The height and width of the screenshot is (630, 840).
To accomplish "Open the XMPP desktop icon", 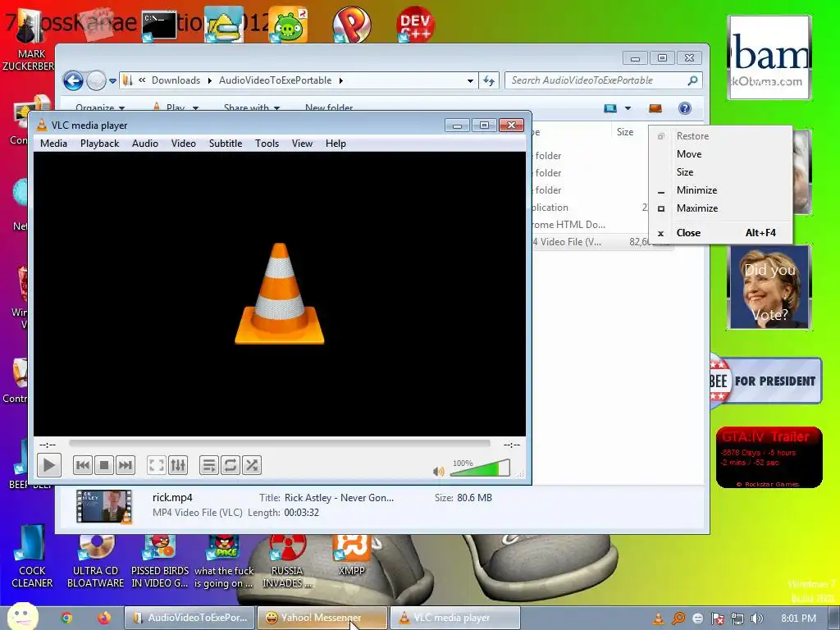I will tap(352, 555).
